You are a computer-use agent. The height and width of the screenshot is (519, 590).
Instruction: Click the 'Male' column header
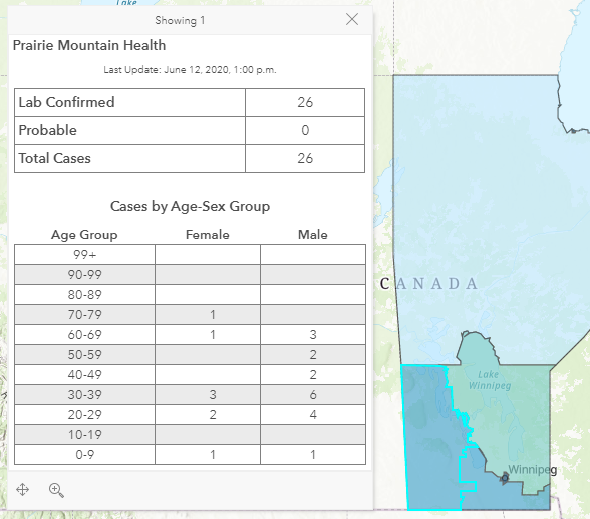313,235
